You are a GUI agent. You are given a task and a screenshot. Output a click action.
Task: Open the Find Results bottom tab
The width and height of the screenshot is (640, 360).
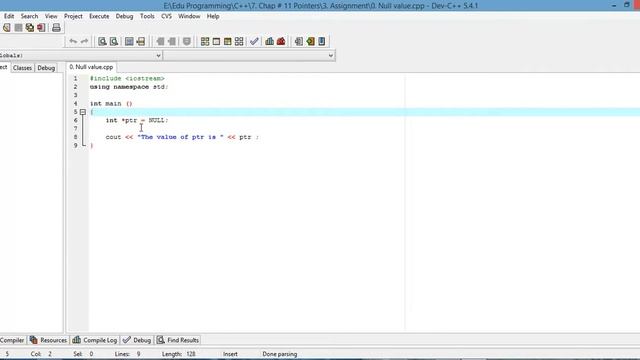click(178, 340)
